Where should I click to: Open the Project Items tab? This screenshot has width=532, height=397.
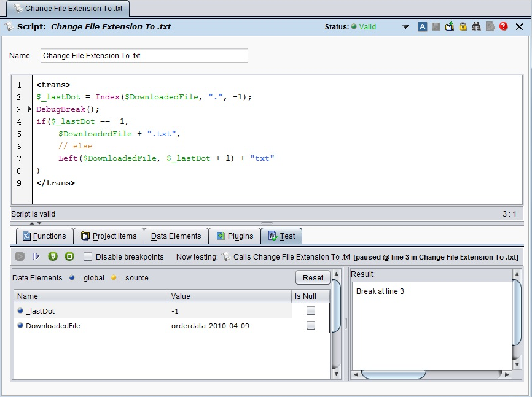(109, 236)
